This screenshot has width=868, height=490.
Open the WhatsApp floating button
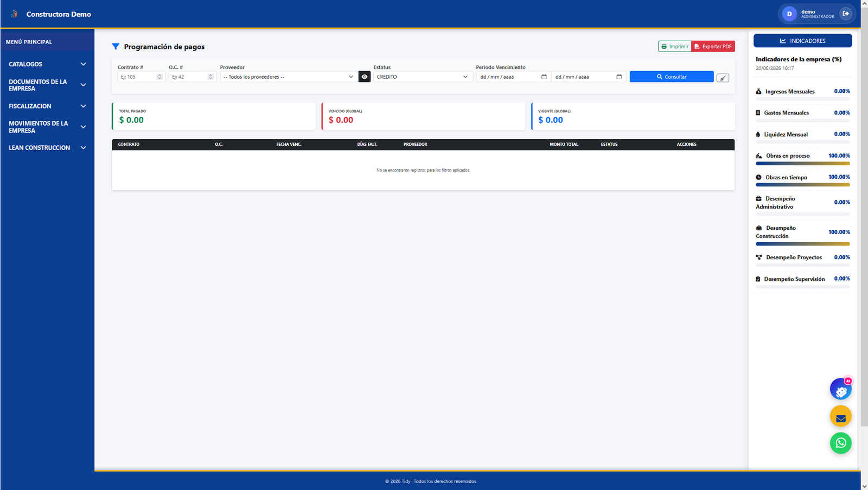(x=841, y=443)
